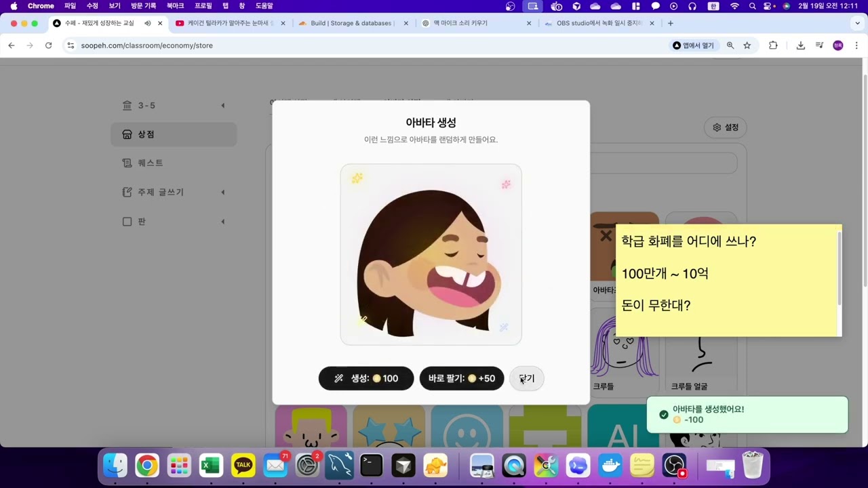
Task: Open the 북마크 menu in menu bar
Action: [175, 6]
